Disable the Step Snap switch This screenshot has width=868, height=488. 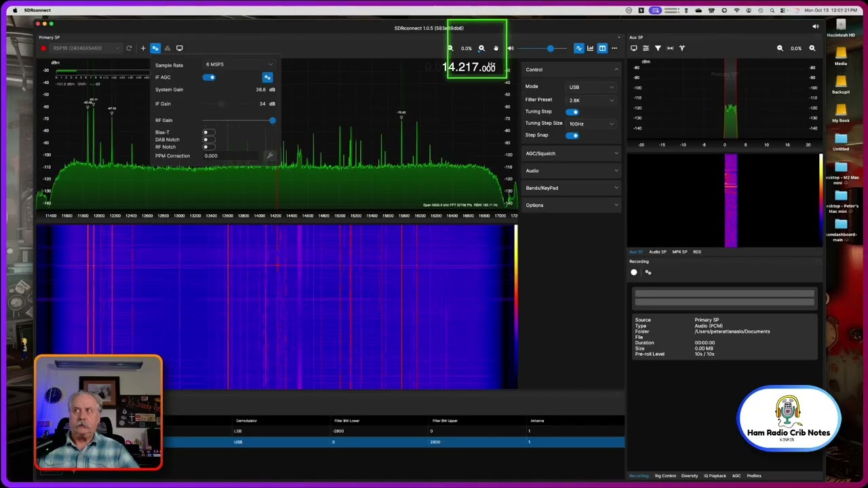[573, 136]
